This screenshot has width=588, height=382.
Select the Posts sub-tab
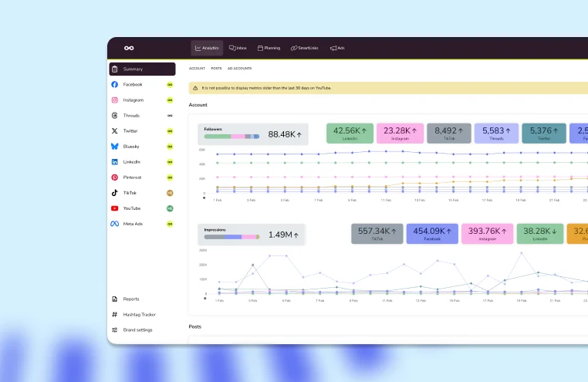coord(216,69)
